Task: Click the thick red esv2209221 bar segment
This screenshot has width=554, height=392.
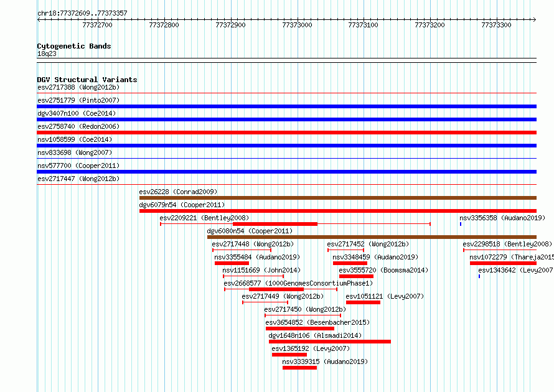Action: pyautogui.click(x=275, y=224)
